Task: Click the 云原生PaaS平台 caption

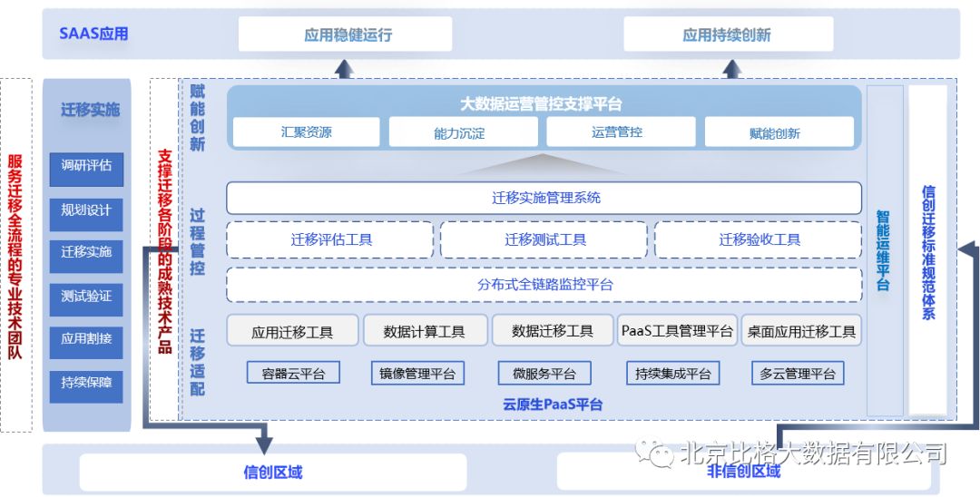Action: tap(553, 404)
